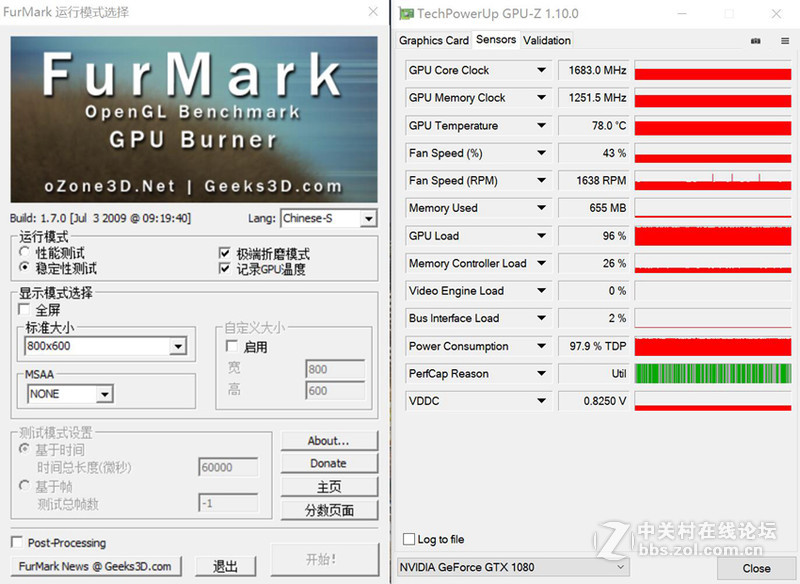The width and height of the screenshot is (800, 584).
Task: Toggle the 极端折磨模式 checkbox
Action: [224, 253]
